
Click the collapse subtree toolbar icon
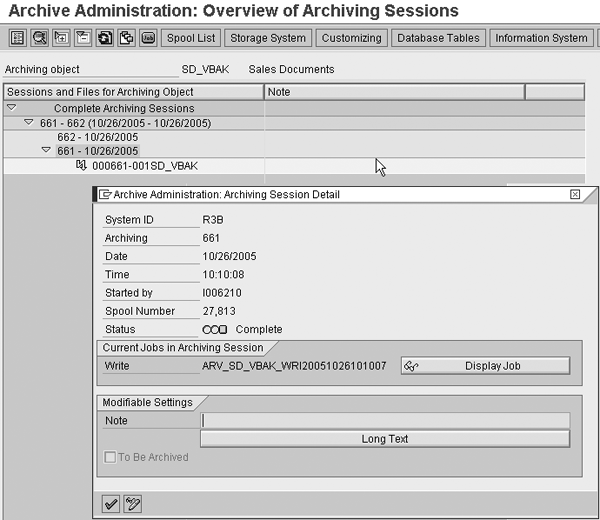click(x=83, y=38)
